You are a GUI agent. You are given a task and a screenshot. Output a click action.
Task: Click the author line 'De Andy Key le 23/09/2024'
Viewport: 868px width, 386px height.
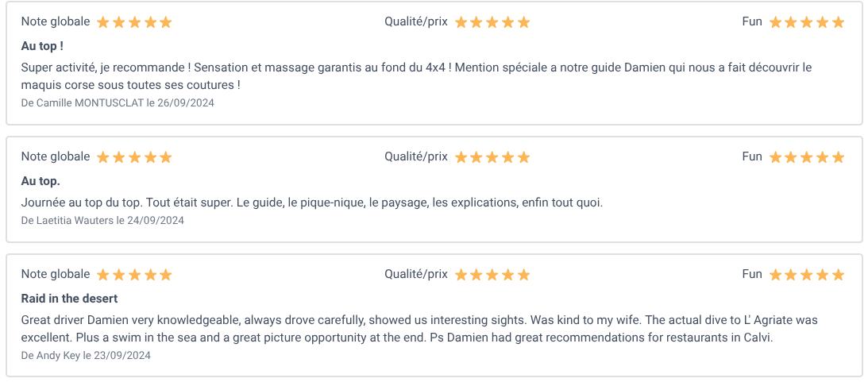coord(86,356)
